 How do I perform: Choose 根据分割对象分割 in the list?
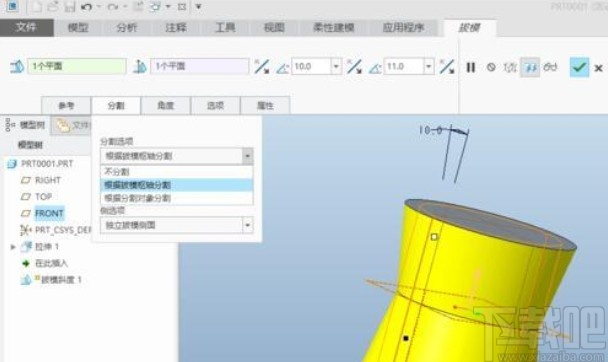[x=176, y=198]
